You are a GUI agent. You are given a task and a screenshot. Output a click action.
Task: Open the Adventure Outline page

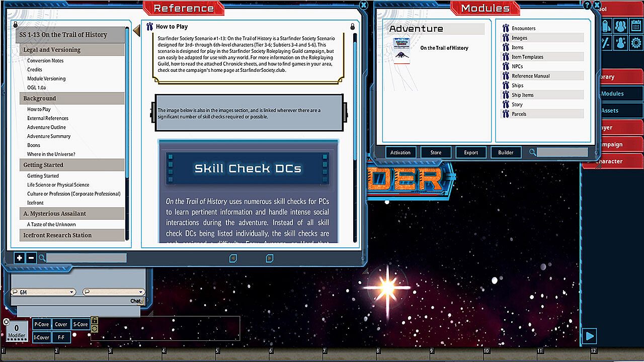[46, 127]
